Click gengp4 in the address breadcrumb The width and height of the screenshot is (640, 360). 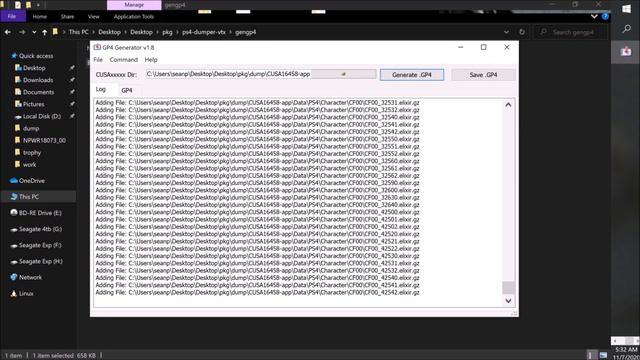click(x=246, y=32)
